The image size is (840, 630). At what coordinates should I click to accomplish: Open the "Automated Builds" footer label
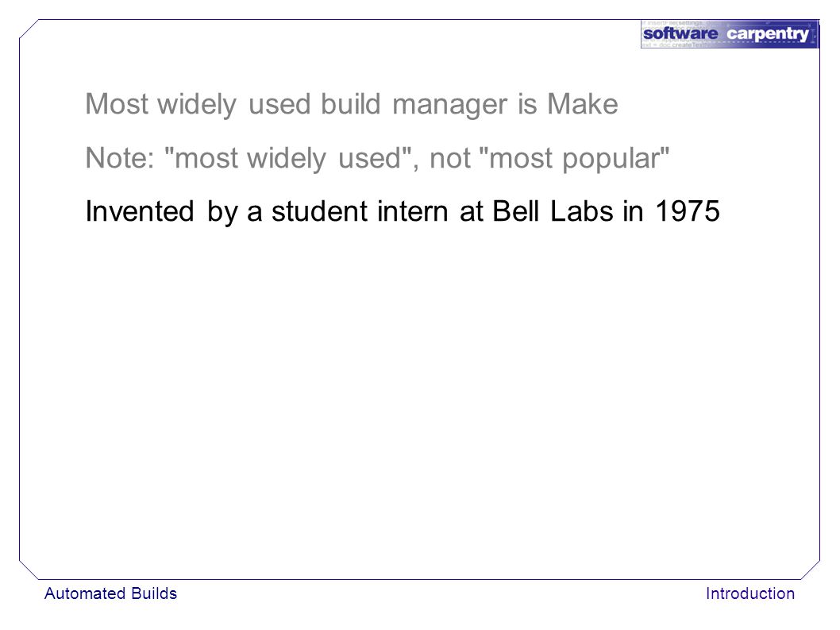coord(111,593)
